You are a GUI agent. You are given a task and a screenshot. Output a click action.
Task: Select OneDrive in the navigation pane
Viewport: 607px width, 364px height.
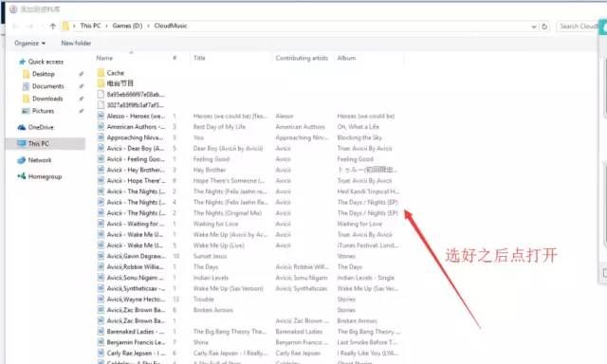point(41,127)
